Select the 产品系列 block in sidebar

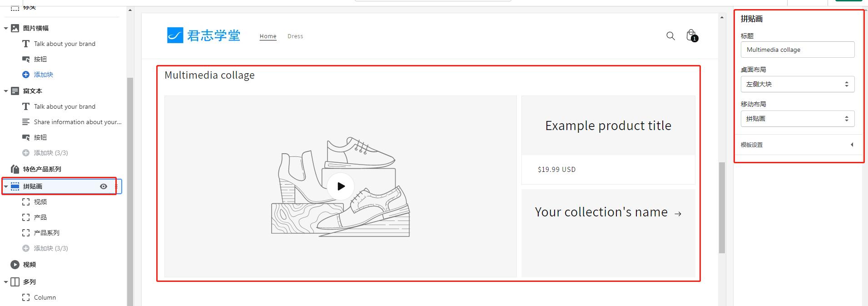[x=46, y=233]
